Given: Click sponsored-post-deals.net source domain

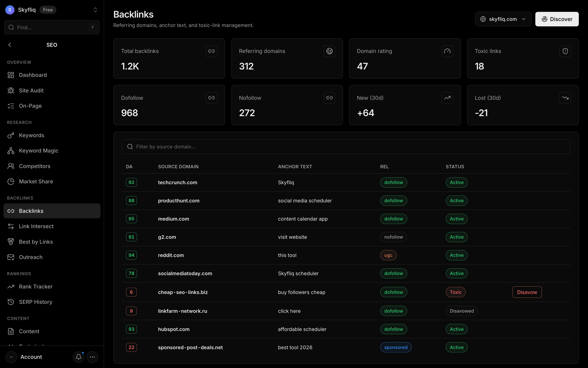Looking at the screenshot, I should [x=190, y=348].
